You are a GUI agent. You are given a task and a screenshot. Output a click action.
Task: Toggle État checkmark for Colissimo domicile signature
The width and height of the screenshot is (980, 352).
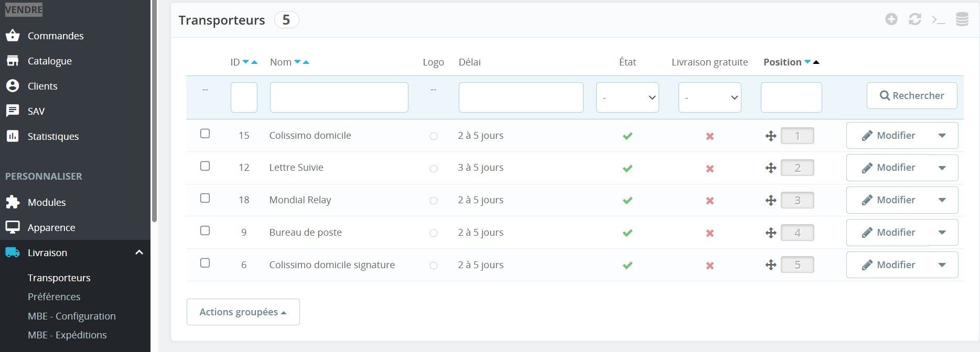[x=628, y=266]
